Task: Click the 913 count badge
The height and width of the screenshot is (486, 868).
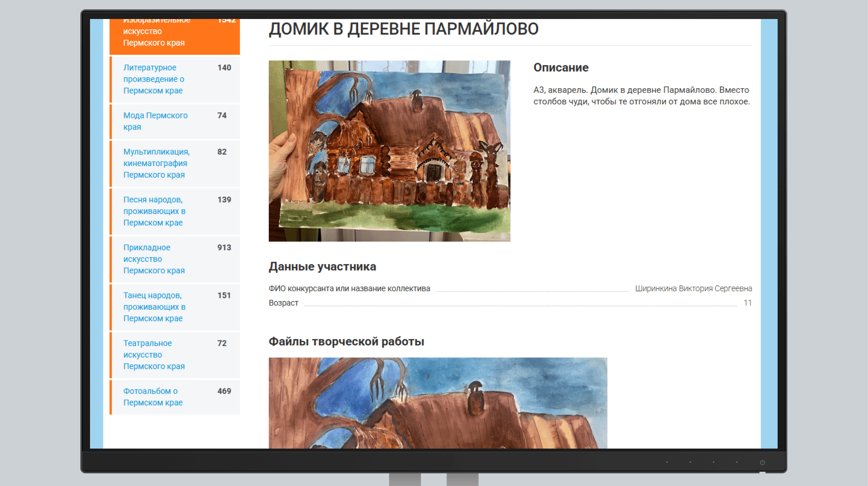Action: [224, 248]
